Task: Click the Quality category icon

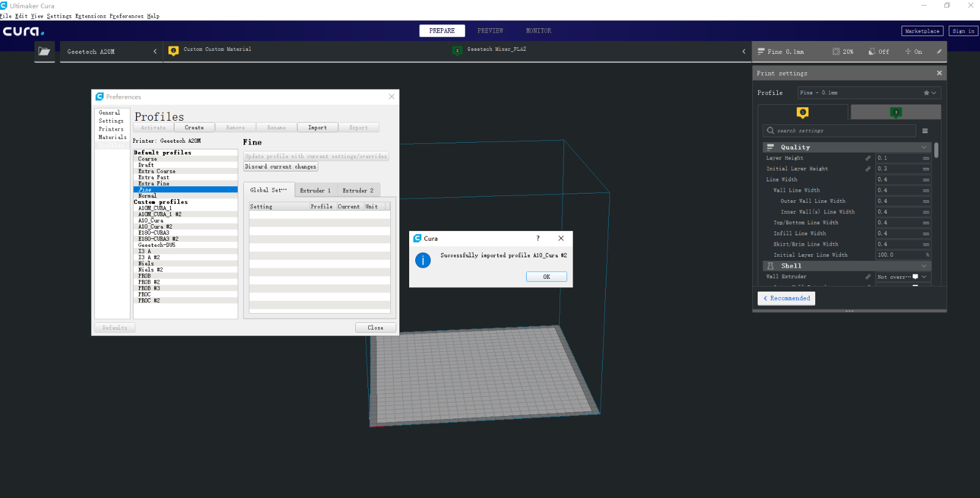Action: click(771, 147)
